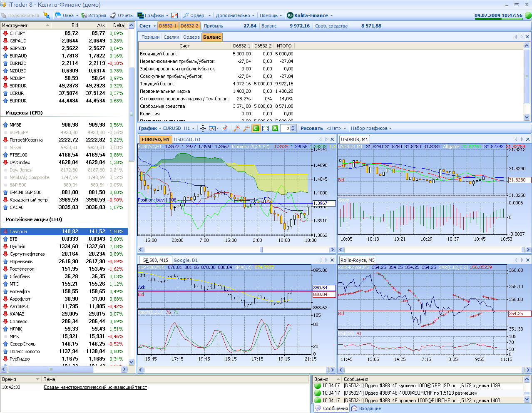The image size is (532, 413).
Task: Toggle the fit-to-screen frame icon
Action: (266, 128)
